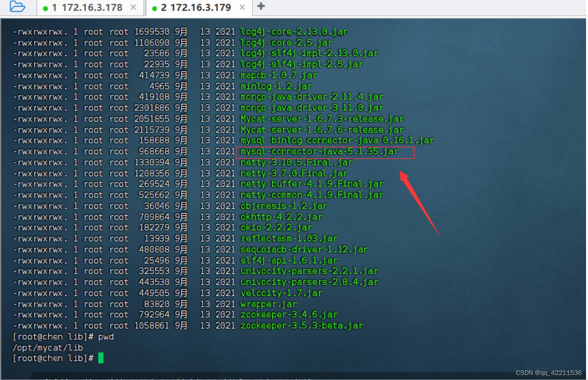Screen dimensions: 588x380
Task: Click file size 1699530
Action: coord(152,32)
